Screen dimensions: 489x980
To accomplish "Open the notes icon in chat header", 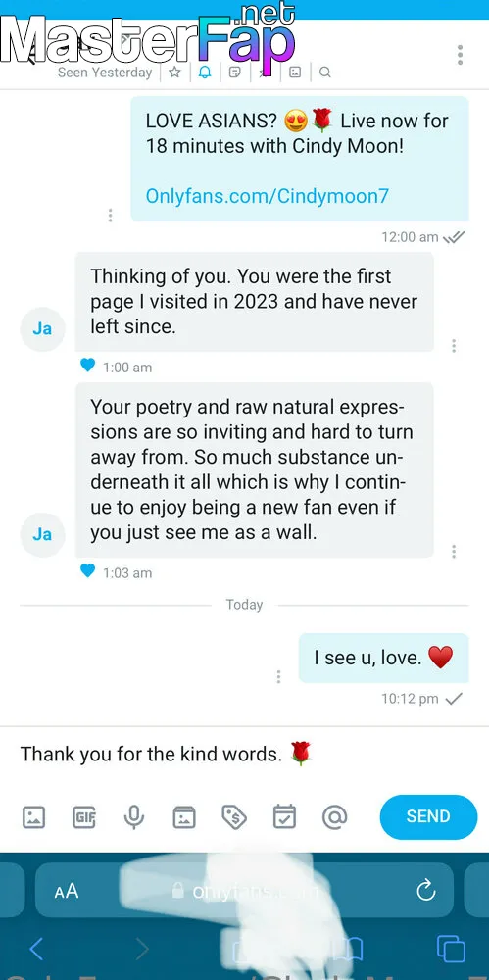I will click(x=235, y=73).
